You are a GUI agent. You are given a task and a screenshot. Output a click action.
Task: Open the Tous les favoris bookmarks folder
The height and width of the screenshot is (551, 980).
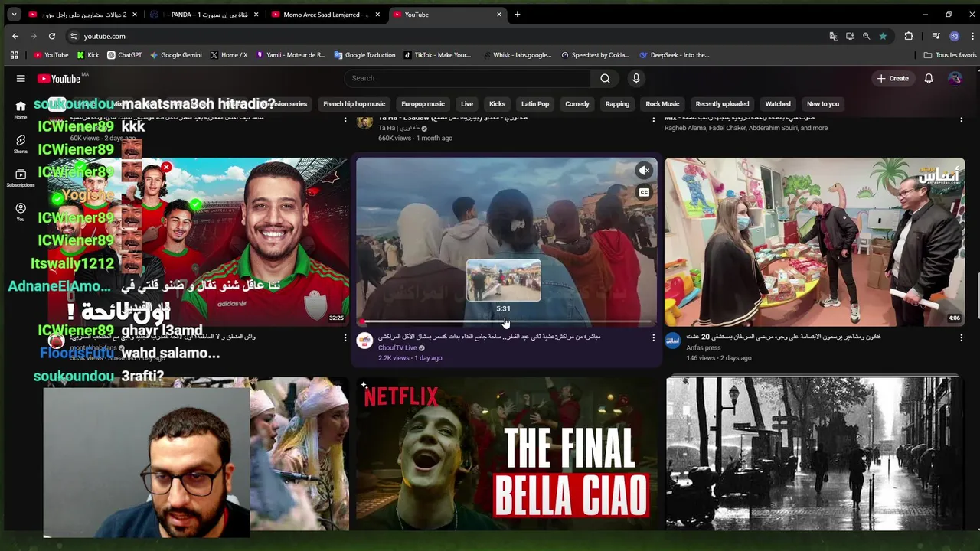pyautogui.click(x=950, y=55)
